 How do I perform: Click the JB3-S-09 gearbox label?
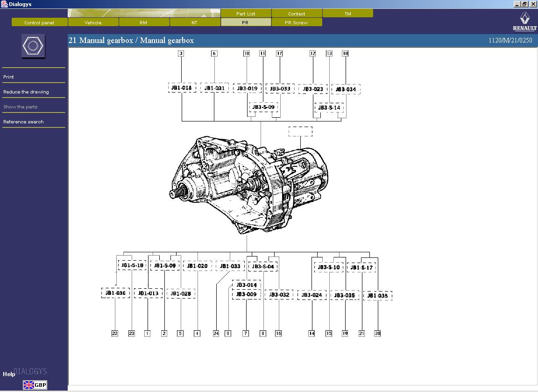tap(263, 107)
